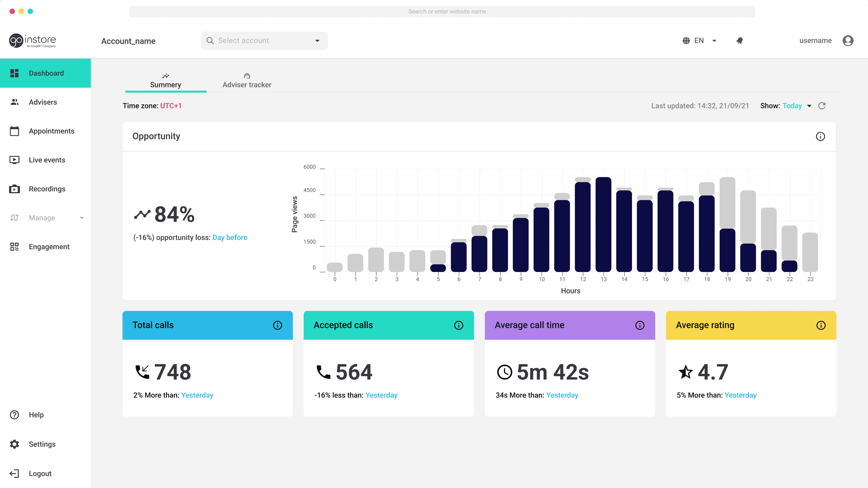Image resolution: width=868 pixels, height=488 pixels.
Task: Click the refresh icon beside Today
Action: pos(822,106)
